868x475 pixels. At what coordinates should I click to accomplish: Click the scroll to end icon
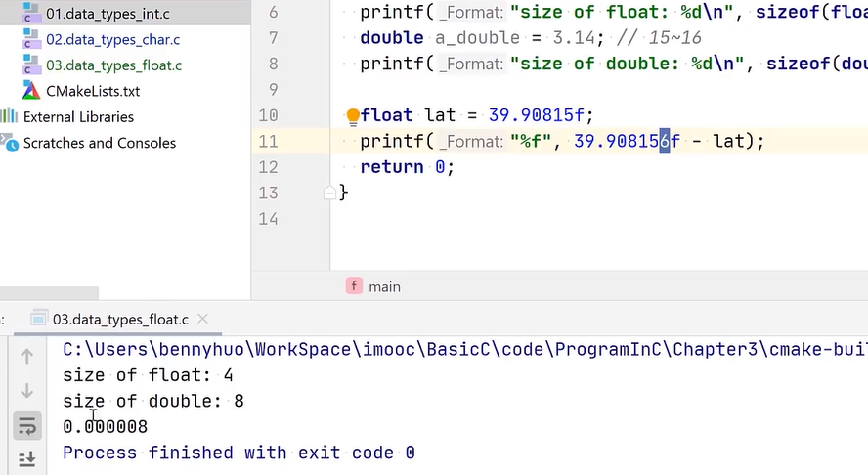27,458
